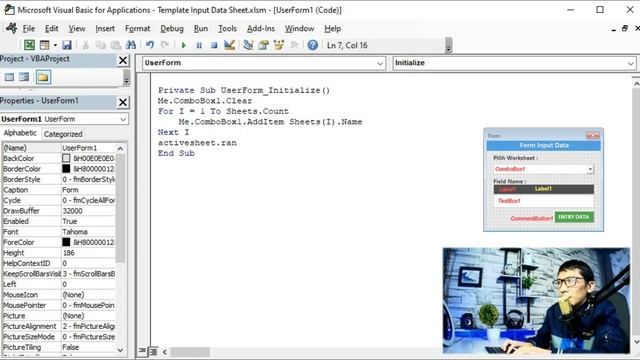Open the Format menu
640x360 pixels.
pyautogui.click(x=138, y=29)
